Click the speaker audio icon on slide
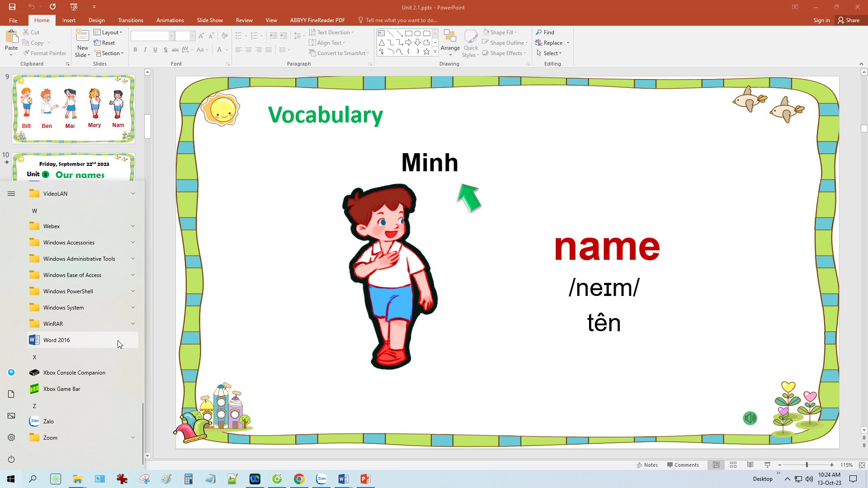This screenshot has width=868, height=488. 750,418
